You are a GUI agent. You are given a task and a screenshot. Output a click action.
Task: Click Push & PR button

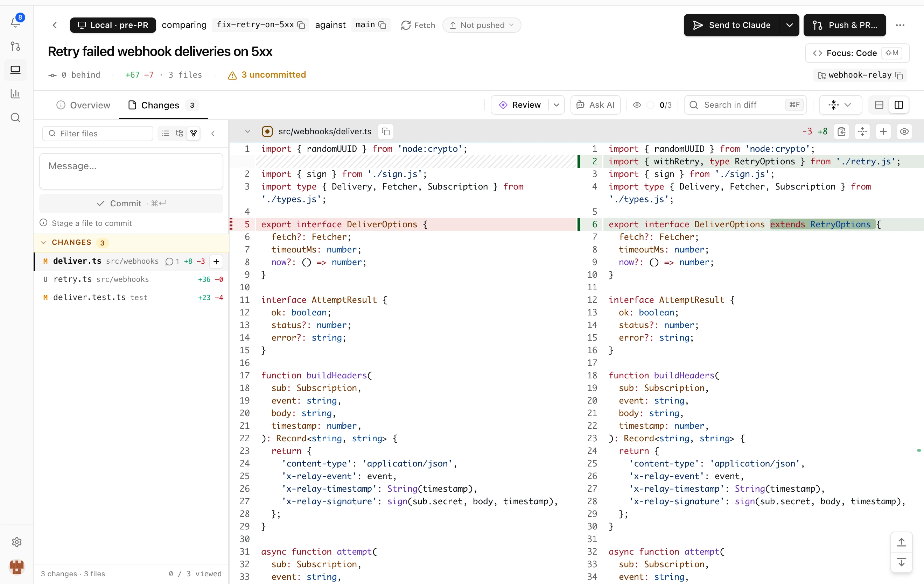click(x=844, y=25)
